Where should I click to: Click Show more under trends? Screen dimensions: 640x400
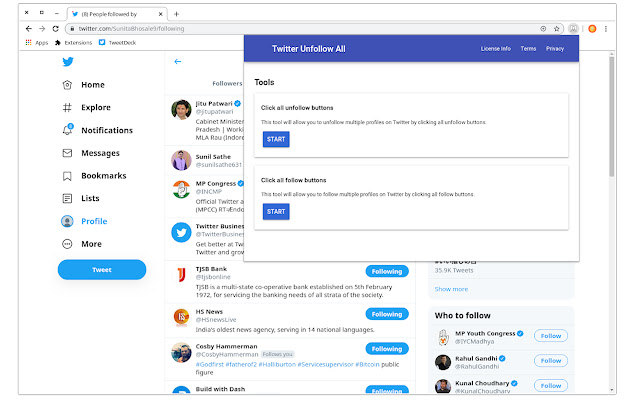(x=451, y=289)
